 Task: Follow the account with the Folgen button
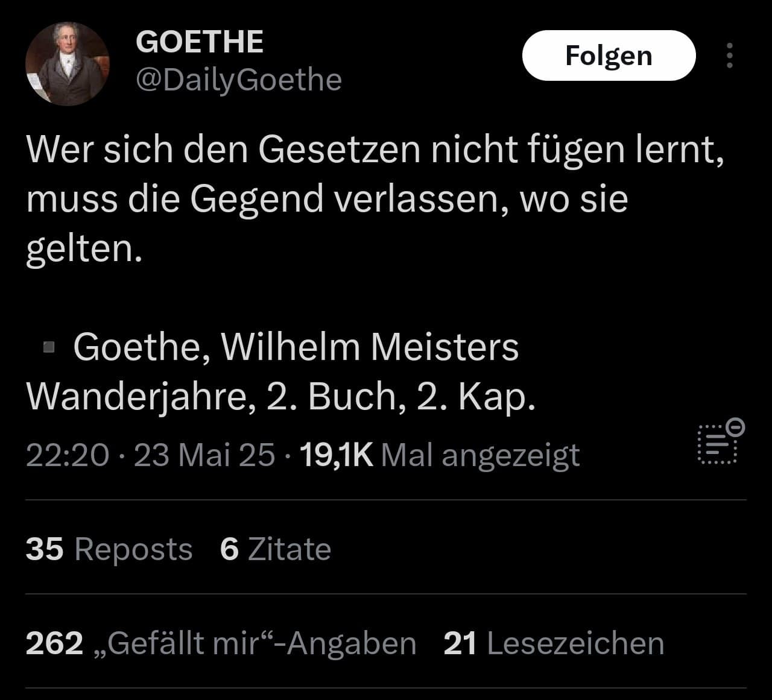(x=609, y=55)
